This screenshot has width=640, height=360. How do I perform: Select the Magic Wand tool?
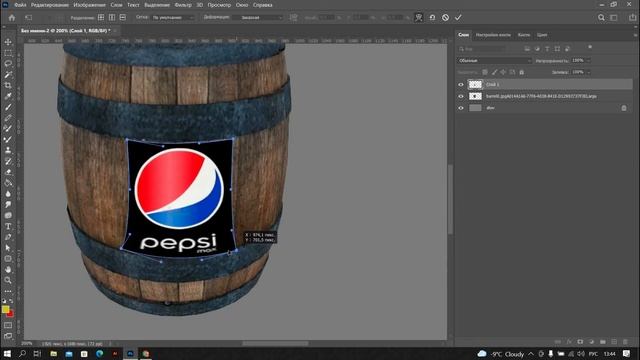tap(8, 75)
